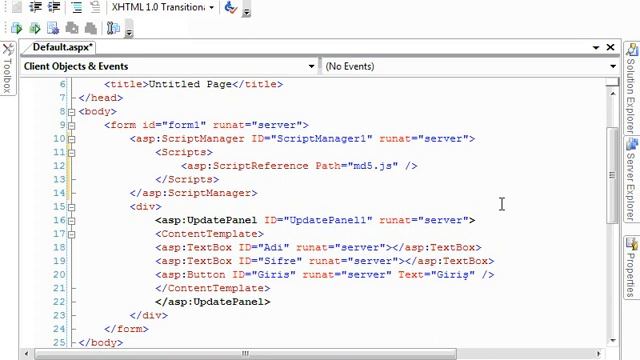Viewport: 640px width, 360px height.
Task: Click the bone-shaped toolbar icon
Action: pos(113,28)
